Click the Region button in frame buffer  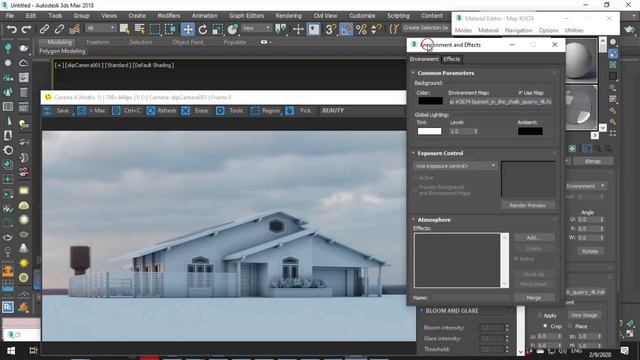pos(265,111)
